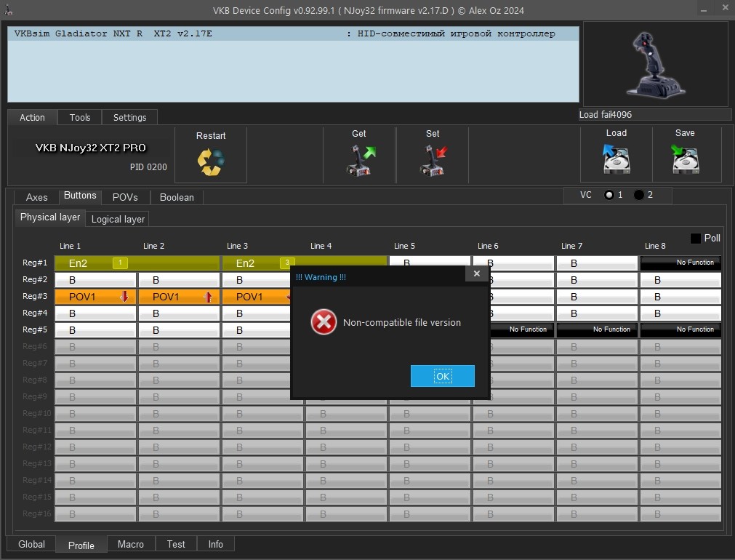Image resolution: width=735 pixels, height=560 pixels.
Task: Open the Logical layer tab
Action: pyautogui.click(x=118, y=219)
